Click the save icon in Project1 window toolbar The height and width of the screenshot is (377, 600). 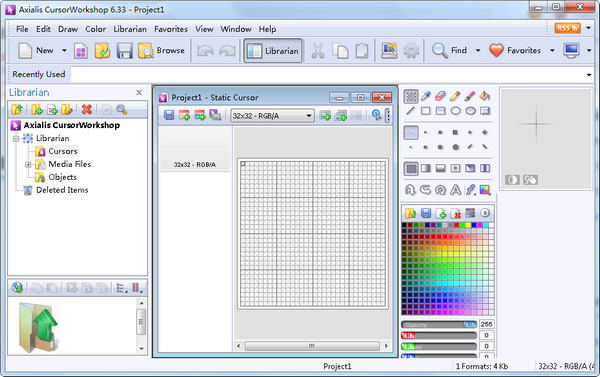point(169,115)
